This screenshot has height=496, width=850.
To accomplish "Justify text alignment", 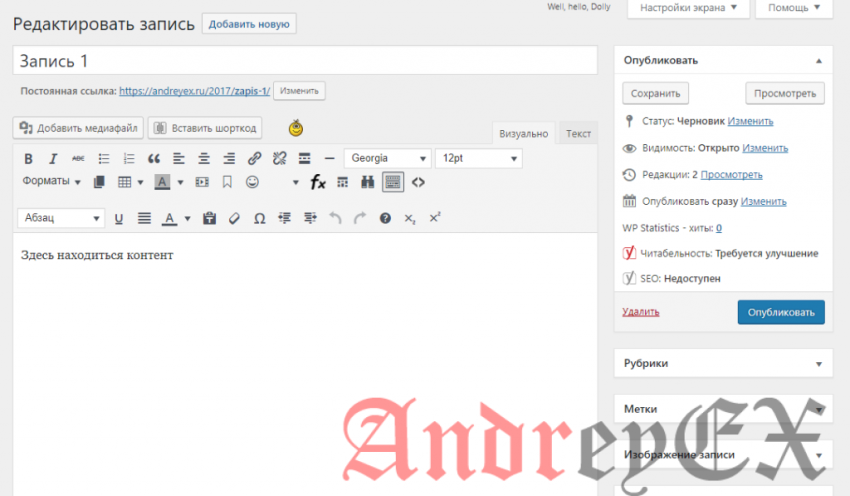I will pos(144,218).
